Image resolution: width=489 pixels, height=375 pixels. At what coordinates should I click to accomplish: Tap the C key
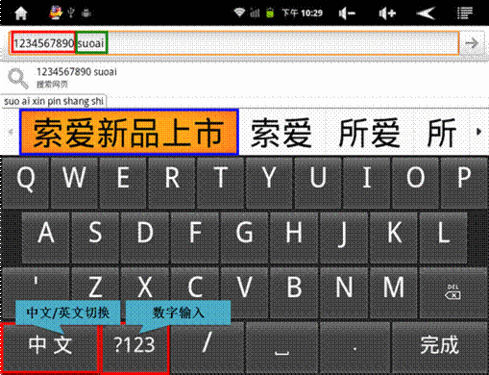[x=195, y=292]
